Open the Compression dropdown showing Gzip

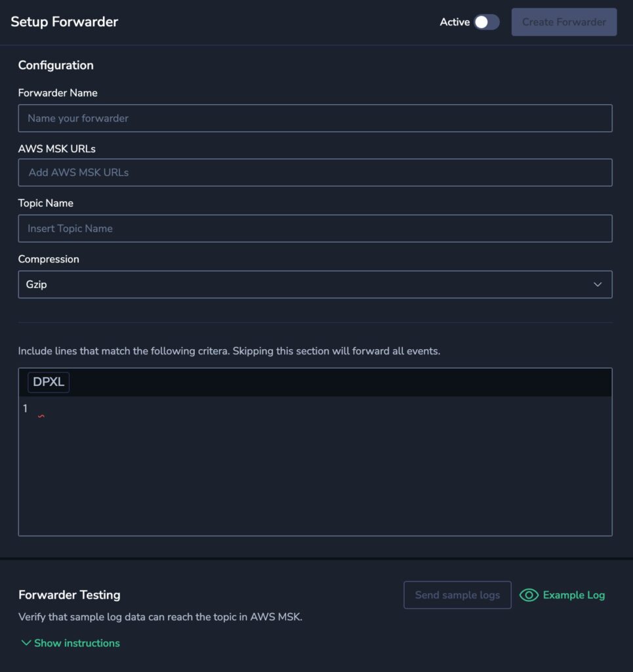pyautogui.click(x=316, y=285)
